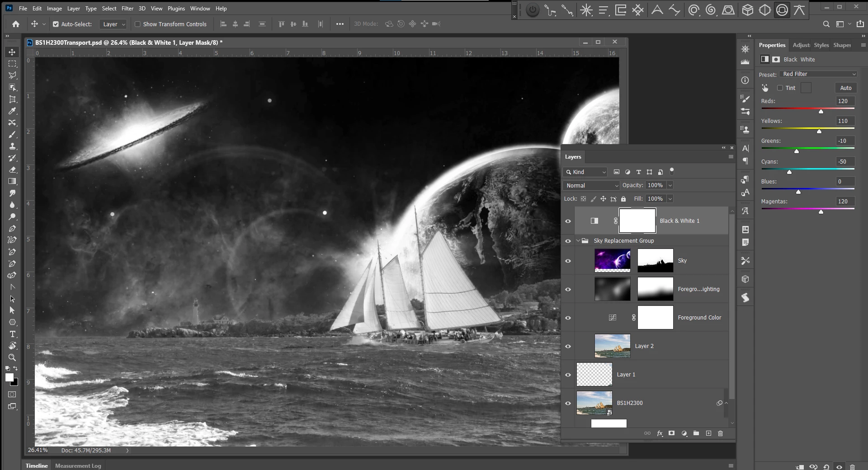Open the Tint color swatch

tap(806, 88)
